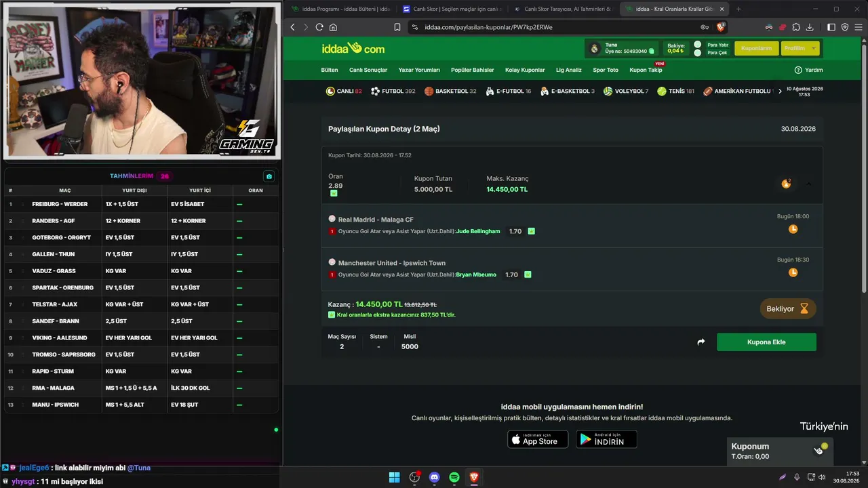Viewport: 868px width, 488px height.
Task: Select the FUTBOL sports category
Action: tap(393, 91)
